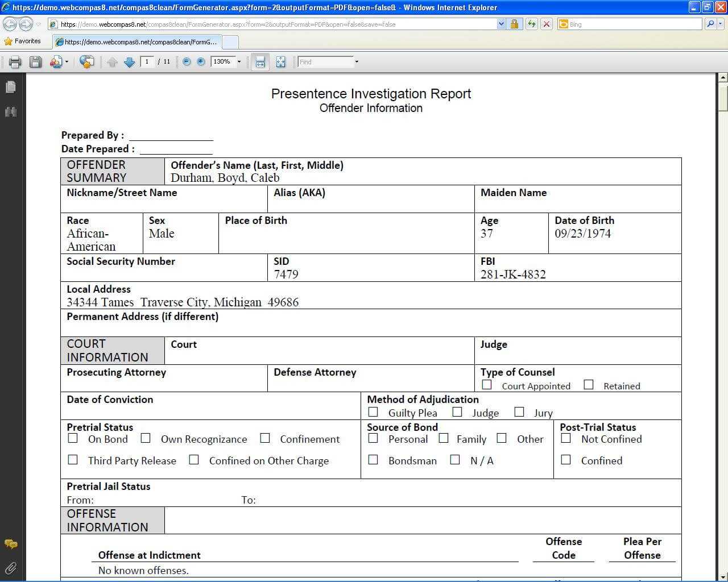728x582 pixels.
Task: Enable the Court Appointed counsel checkbox
Action: 486,385
